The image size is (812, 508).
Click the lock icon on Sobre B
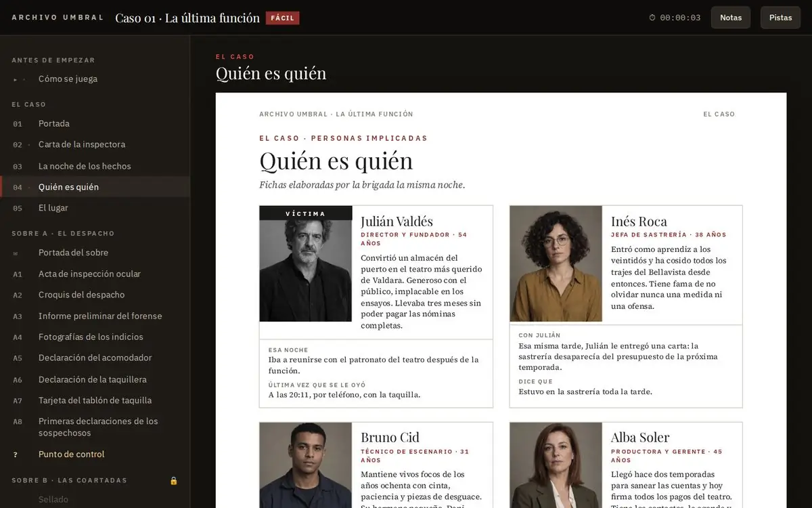173,481
